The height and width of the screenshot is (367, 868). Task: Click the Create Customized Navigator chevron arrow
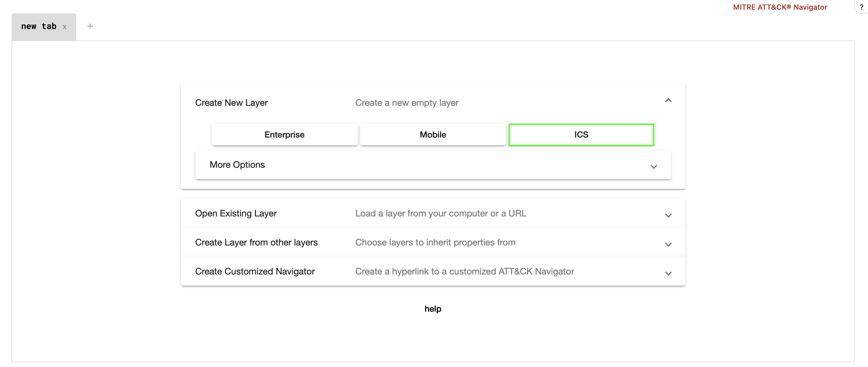pyautogui.click(x=668, y=273)
